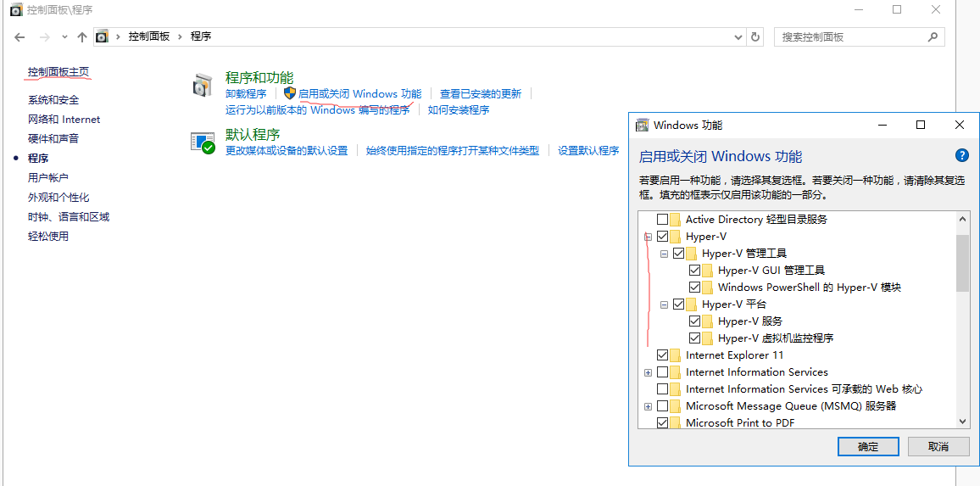The image size is (980, 486).
Task: Click the up arrow navigation button
Action: [82, 37]
